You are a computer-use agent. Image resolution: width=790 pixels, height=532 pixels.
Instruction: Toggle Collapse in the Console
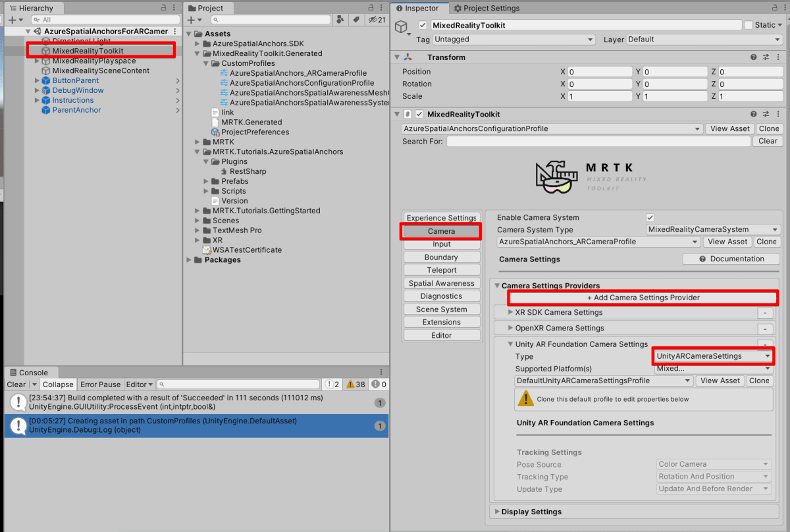(x=58, y=385)
